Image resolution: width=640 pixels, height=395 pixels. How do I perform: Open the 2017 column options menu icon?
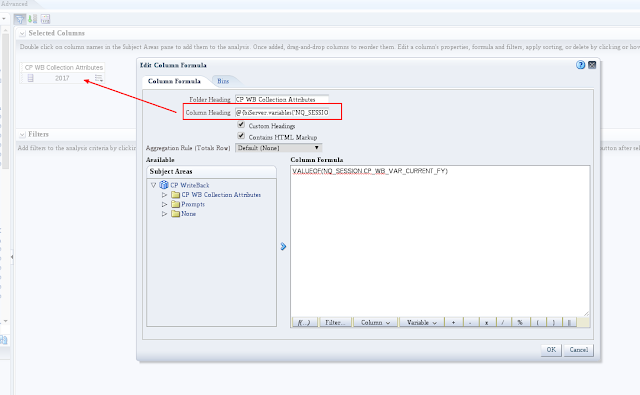[98, 78]
